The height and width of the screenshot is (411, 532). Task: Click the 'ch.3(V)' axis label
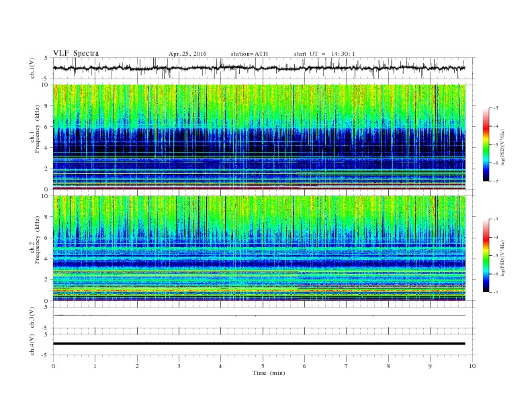[32, 318]
